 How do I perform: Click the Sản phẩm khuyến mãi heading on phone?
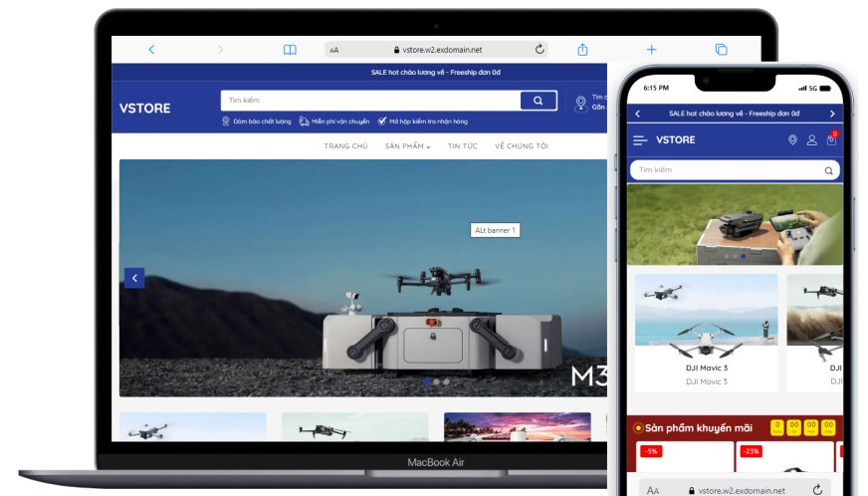pyautogui.click(x=699, y=428)
